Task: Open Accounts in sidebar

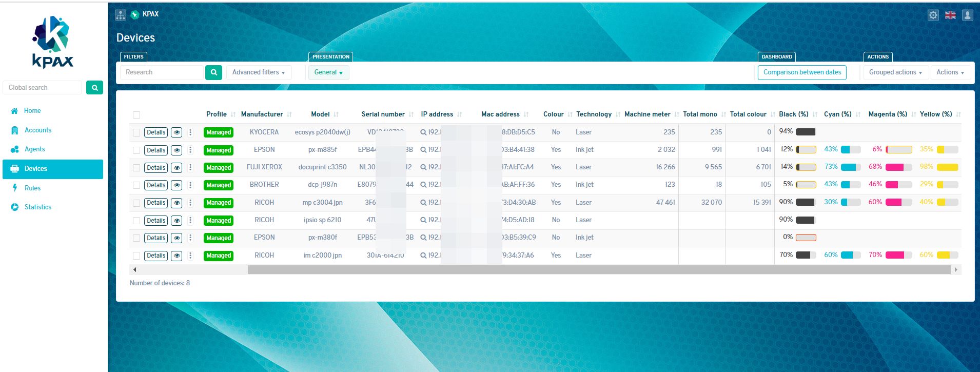Action: pos(38,130)
